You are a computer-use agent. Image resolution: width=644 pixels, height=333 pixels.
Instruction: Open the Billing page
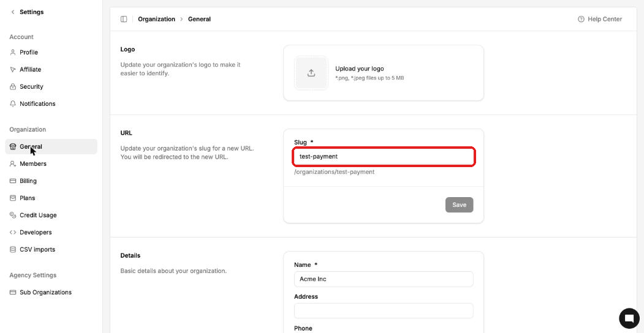pyautogui.click(x=51, y=181)
